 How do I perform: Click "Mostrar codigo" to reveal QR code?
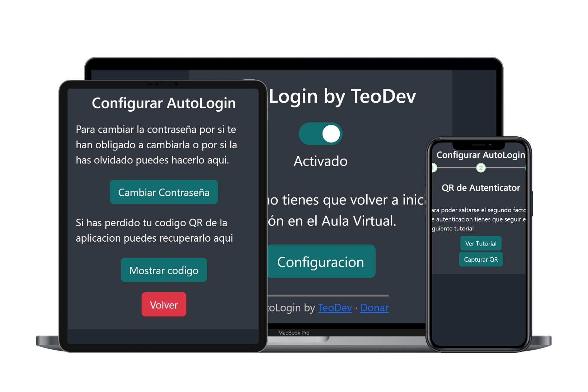click(x=164, y=270)
